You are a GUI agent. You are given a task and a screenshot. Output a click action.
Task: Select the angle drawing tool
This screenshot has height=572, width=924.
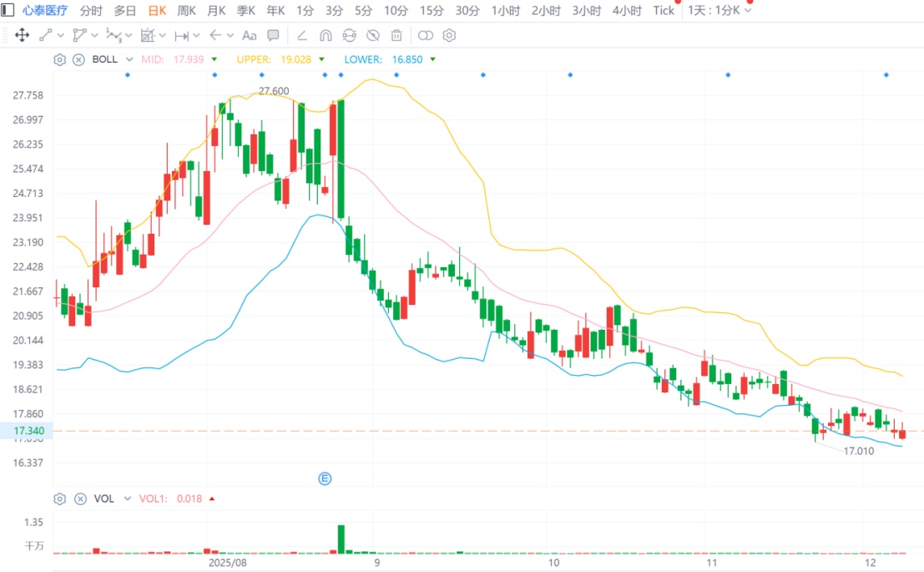tap(302, 35)
